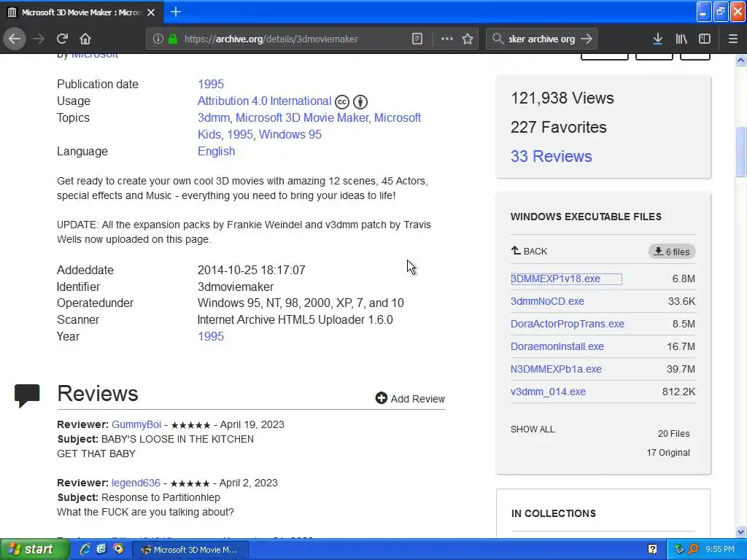Click the 9:55 PM taskbar clock
The height and width of the screenshot is (560, 747).
[720, 550]
